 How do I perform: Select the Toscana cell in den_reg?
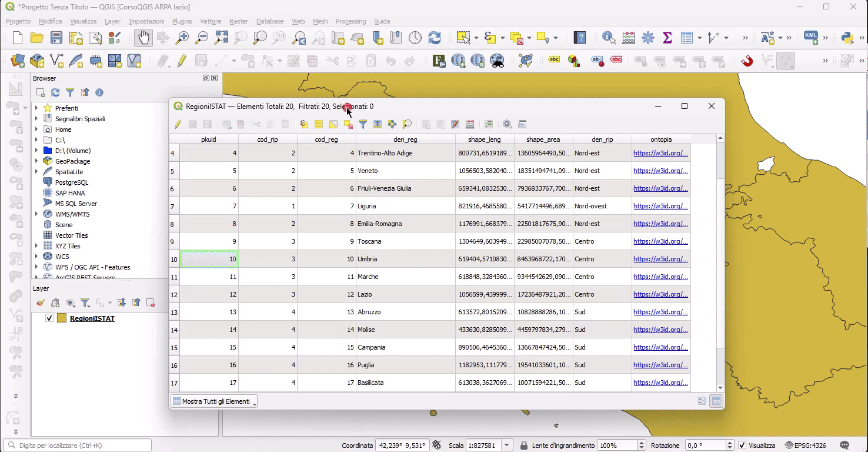click(x=405, y=241)
